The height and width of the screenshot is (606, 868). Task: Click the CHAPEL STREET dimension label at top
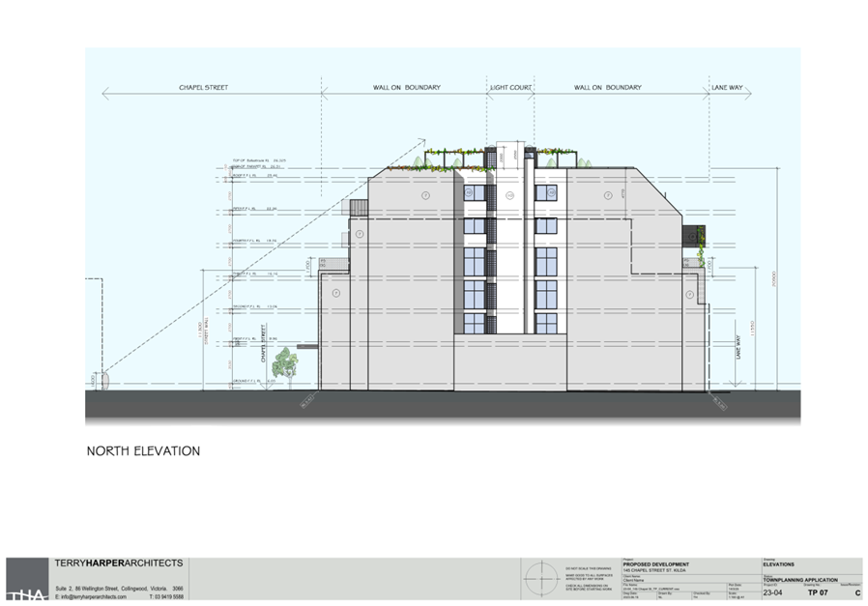(203, 88)
